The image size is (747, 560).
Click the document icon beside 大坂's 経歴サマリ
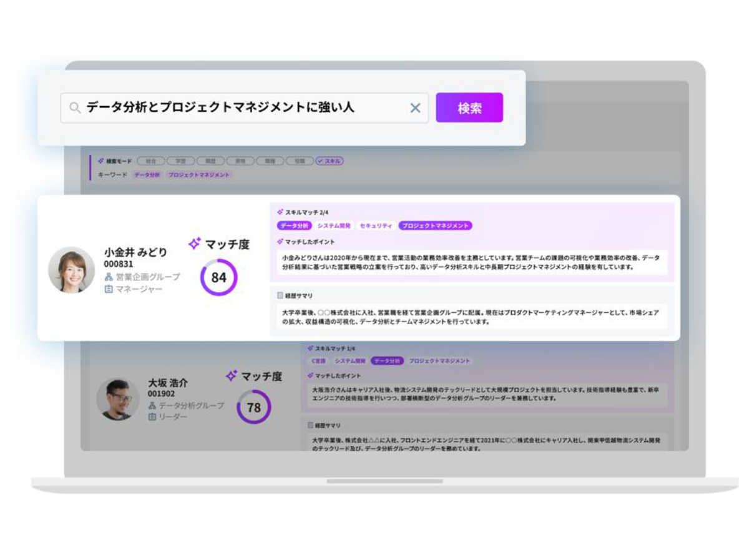[311, 425]
